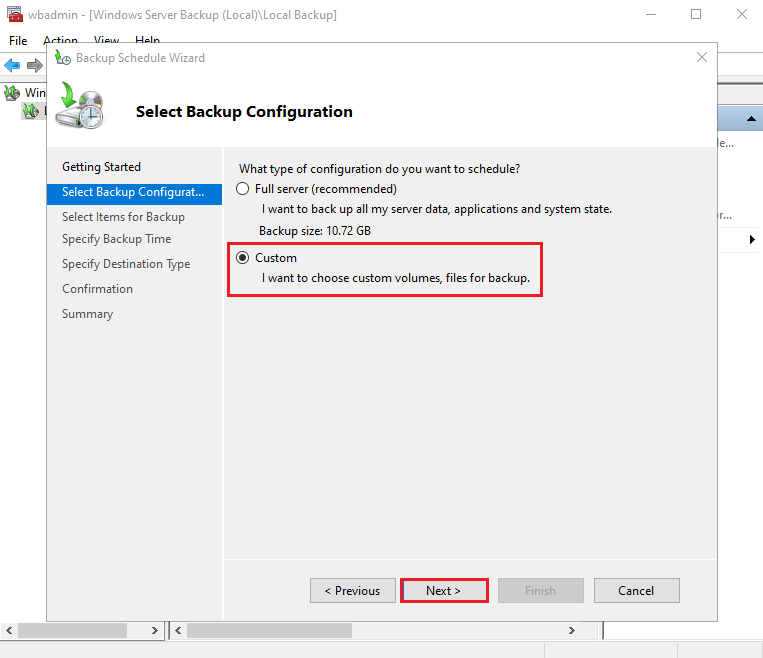763x658 pixels.
Task: Collapse the Actions pane section arrow
Action: coord(751,119)
